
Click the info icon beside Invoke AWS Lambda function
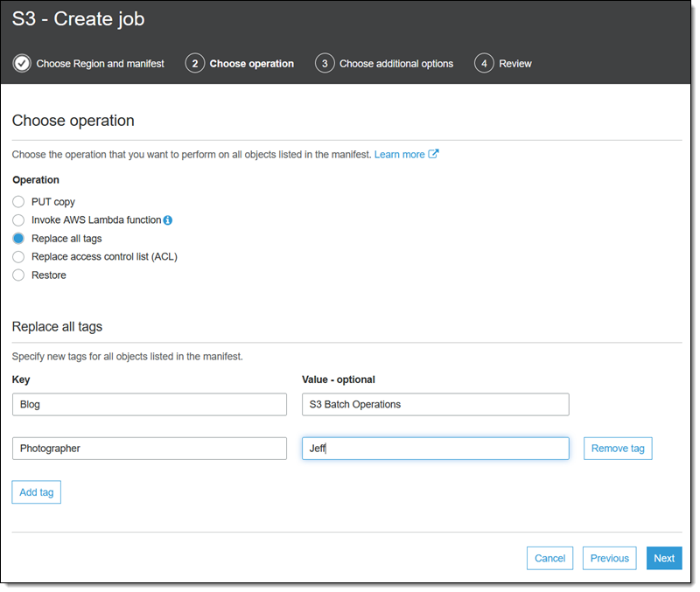point(168,220)
